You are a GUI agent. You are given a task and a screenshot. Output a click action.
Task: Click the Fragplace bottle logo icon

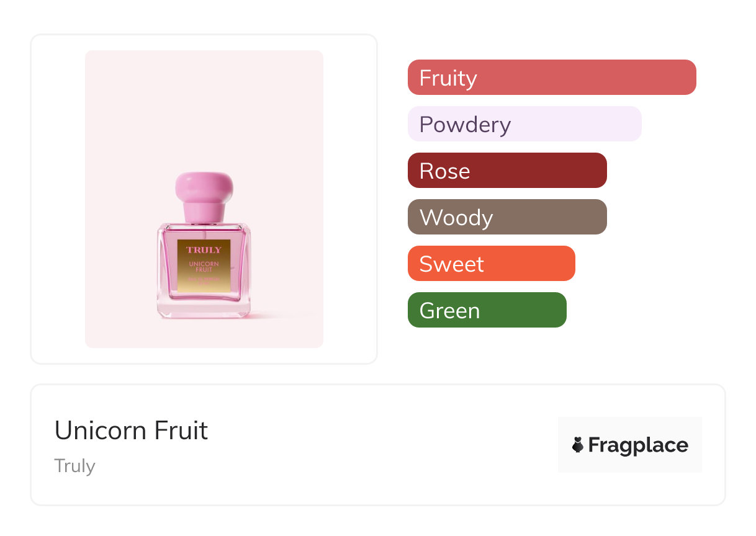(x=578, y=445)
